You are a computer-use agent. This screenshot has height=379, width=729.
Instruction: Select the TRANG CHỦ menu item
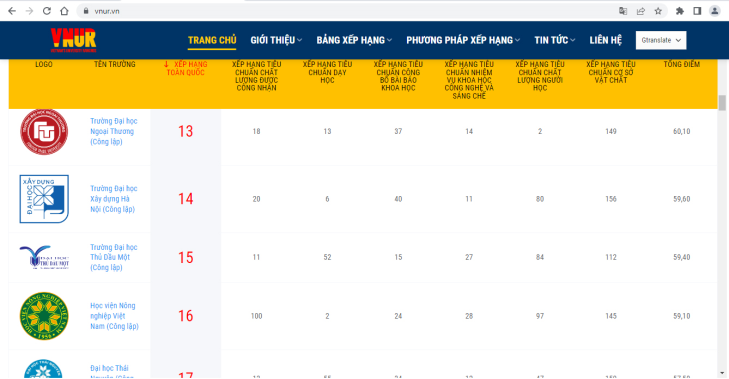212,40
